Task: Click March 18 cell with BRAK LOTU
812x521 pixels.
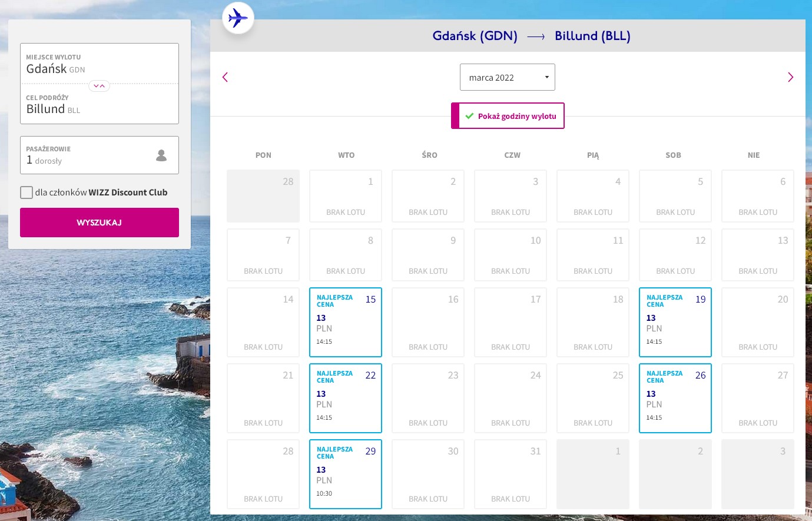Action: [593, 322]
